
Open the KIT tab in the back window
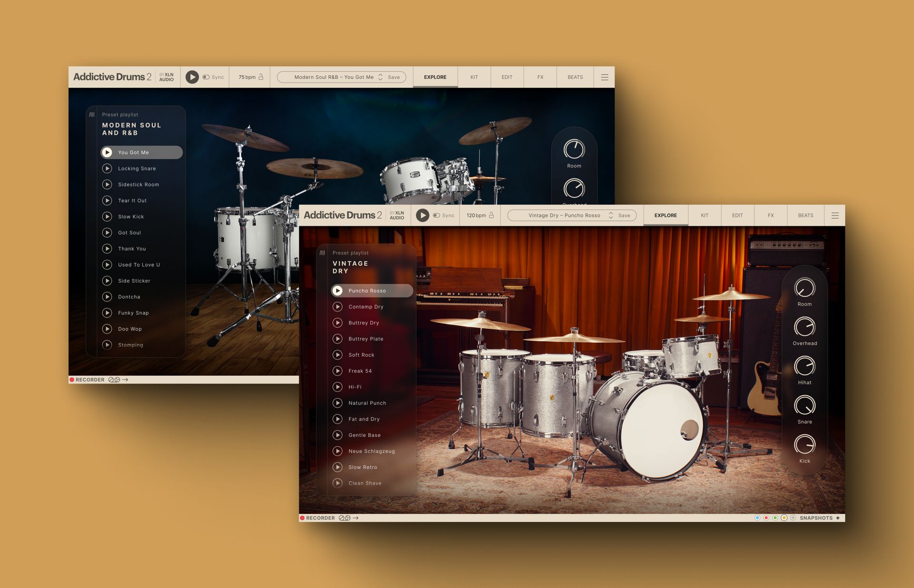pyautogui.click(x=474, y=77)
